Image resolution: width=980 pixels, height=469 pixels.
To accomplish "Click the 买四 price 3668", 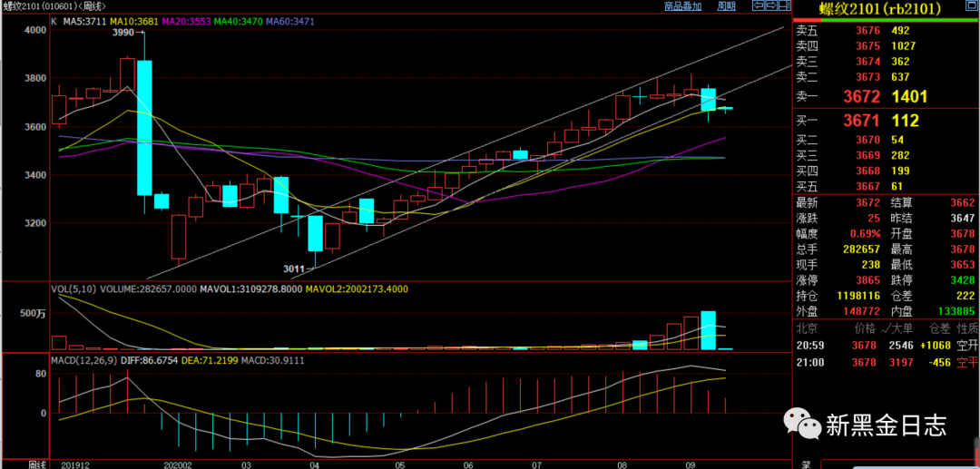I will click(x=869, y=171).
